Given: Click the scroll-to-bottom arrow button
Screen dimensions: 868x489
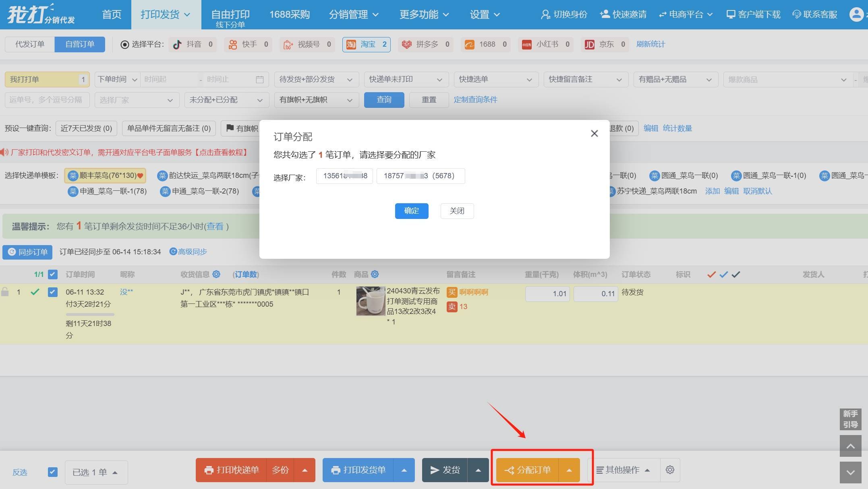Looking at the screenshot, I should [x=850, y=472].
